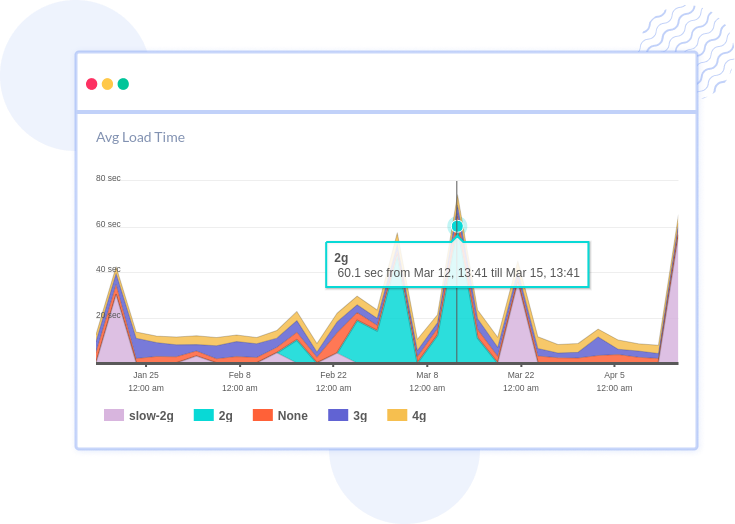Viewport: 735px width, 524px height.
Task: Select the Feb 8 date label
Action: 240,375
